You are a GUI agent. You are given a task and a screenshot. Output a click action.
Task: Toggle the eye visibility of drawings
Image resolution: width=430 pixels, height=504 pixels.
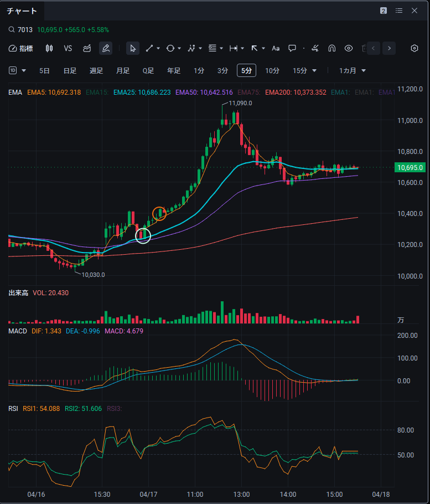tap(349, 48)
